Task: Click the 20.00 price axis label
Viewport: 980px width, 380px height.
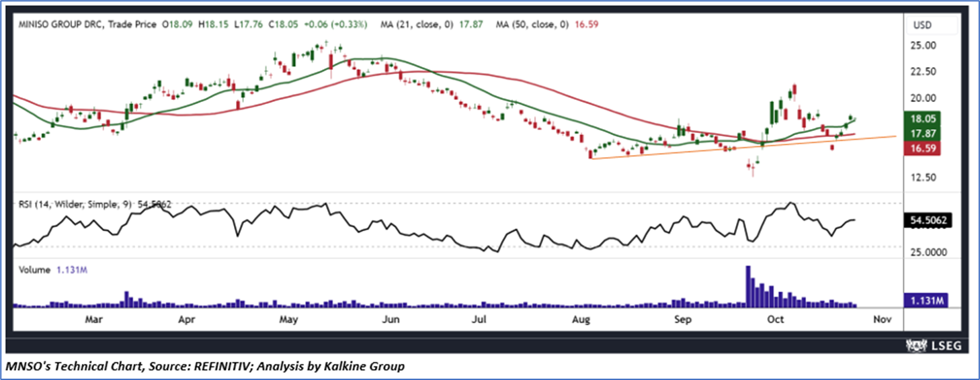Action: (x=924, y=97)
